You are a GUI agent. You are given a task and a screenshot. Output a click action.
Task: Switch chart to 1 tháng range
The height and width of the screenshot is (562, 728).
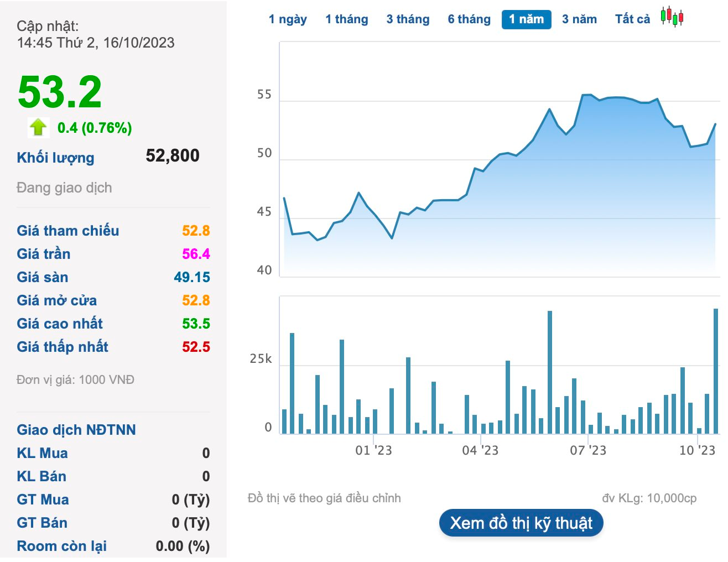pos(347,19)
